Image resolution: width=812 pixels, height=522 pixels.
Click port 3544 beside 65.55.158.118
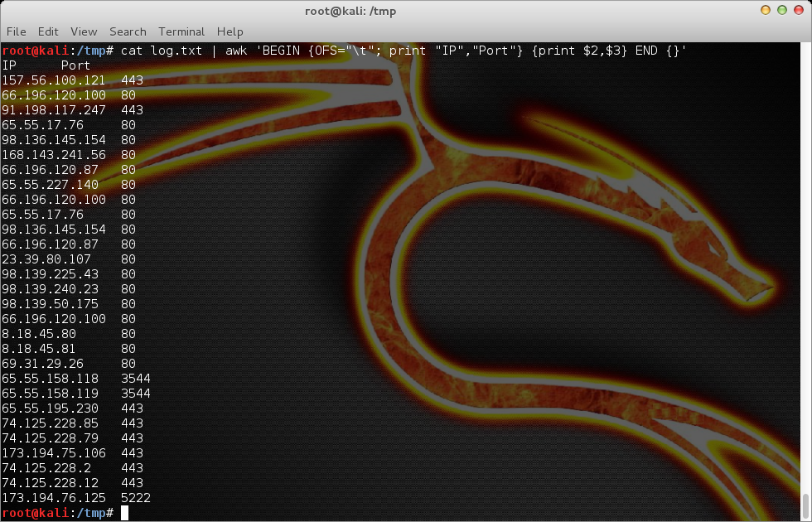pyautogui.click(x=136, y=379)
